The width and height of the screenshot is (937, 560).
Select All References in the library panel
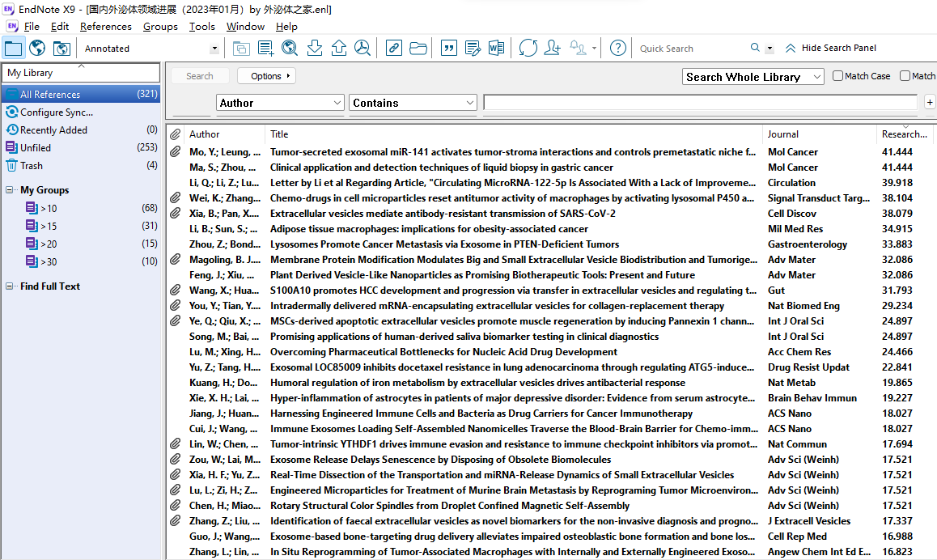click(x=81, y=94)
